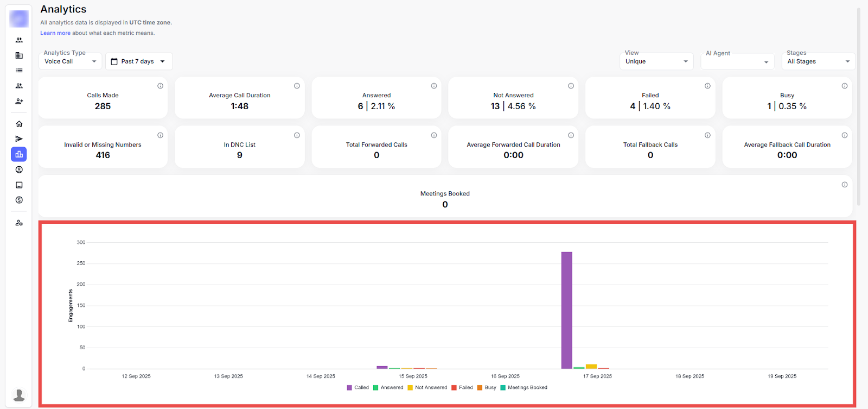
Task: Open the All Stages dropdown
Action: point(818,61)
